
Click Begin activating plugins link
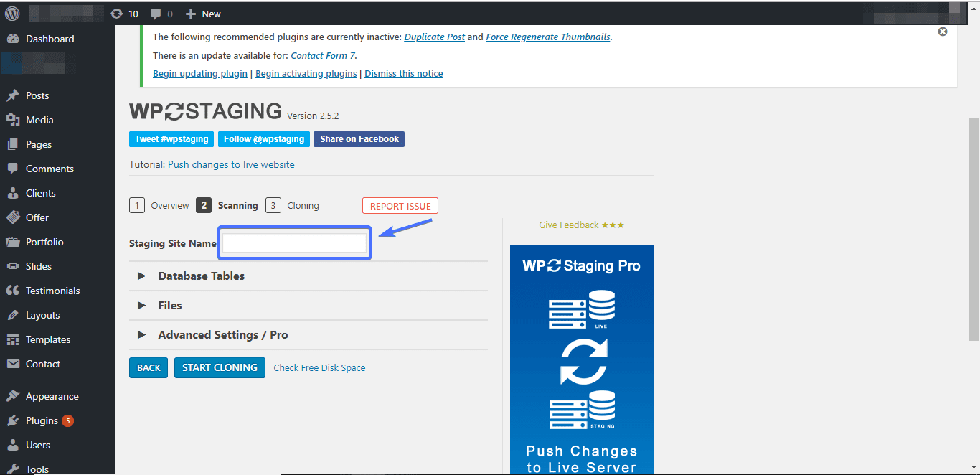(x=306, y=74)
